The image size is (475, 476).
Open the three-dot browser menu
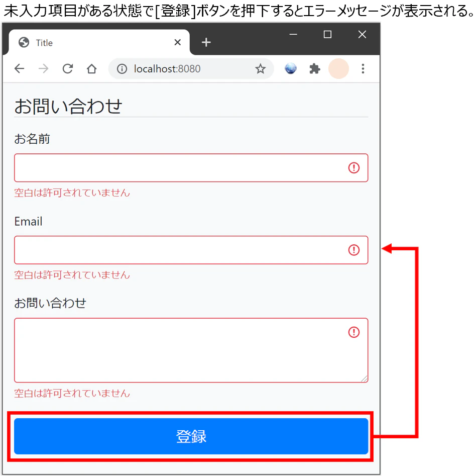coord(363,69)
